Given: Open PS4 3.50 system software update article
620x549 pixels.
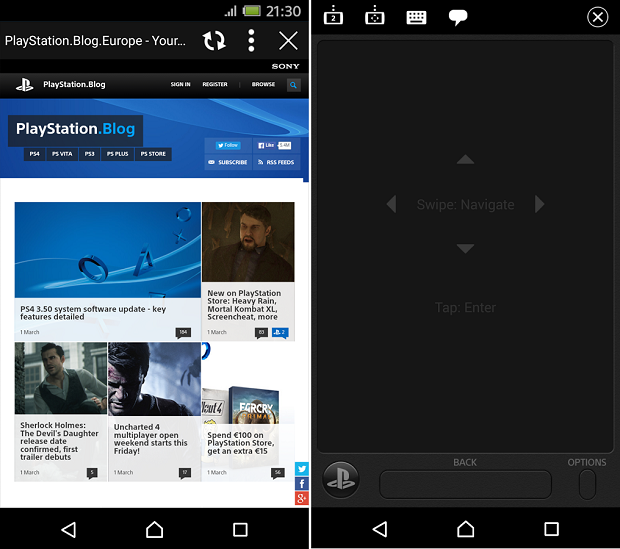Looking at the screenshot, I should point(93,313).
